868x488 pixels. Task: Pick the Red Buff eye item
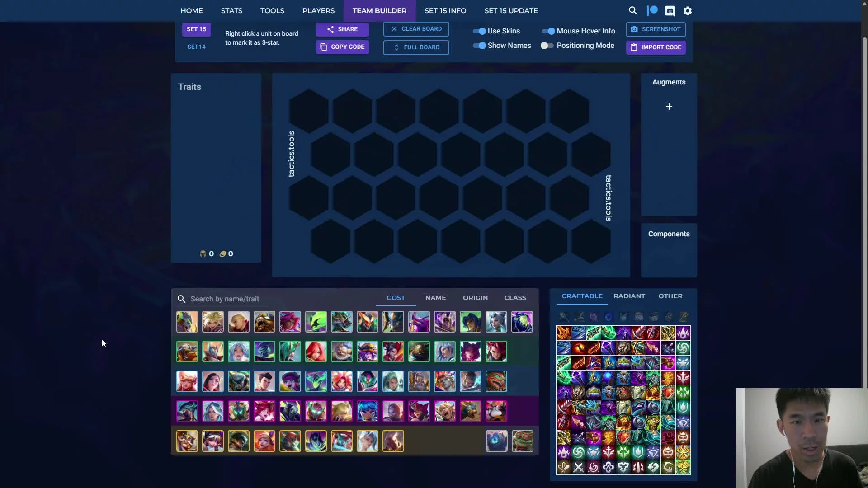578,348
